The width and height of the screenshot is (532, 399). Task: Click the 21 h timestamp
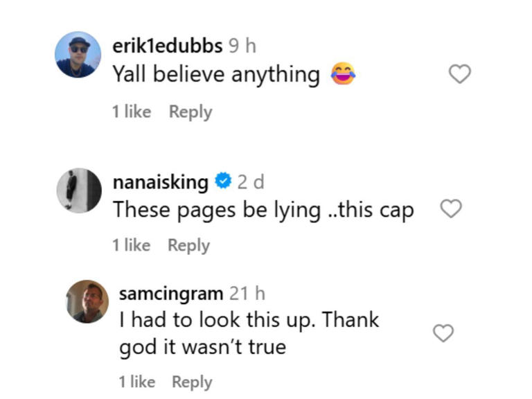coord(247,293)
